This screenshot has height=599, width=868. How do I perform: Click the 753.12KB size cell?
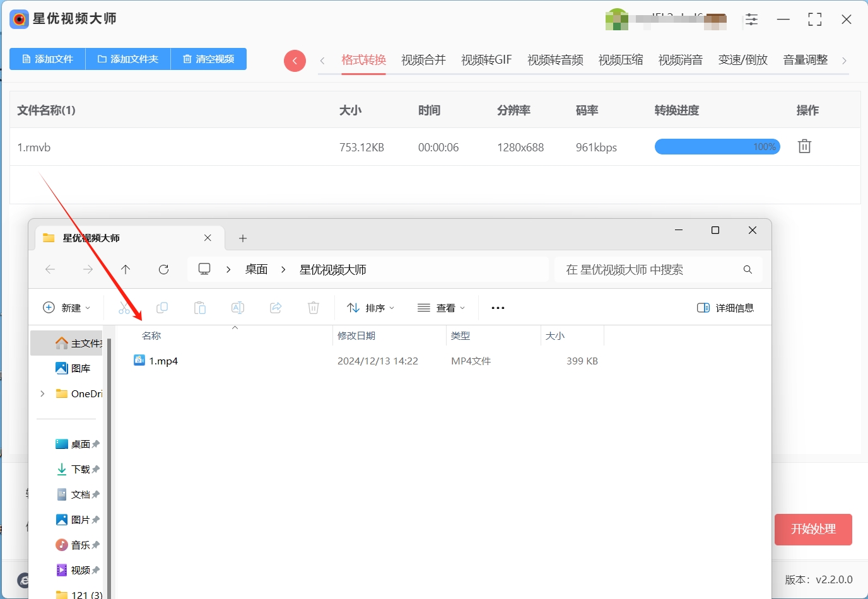[x=361, y=148]
